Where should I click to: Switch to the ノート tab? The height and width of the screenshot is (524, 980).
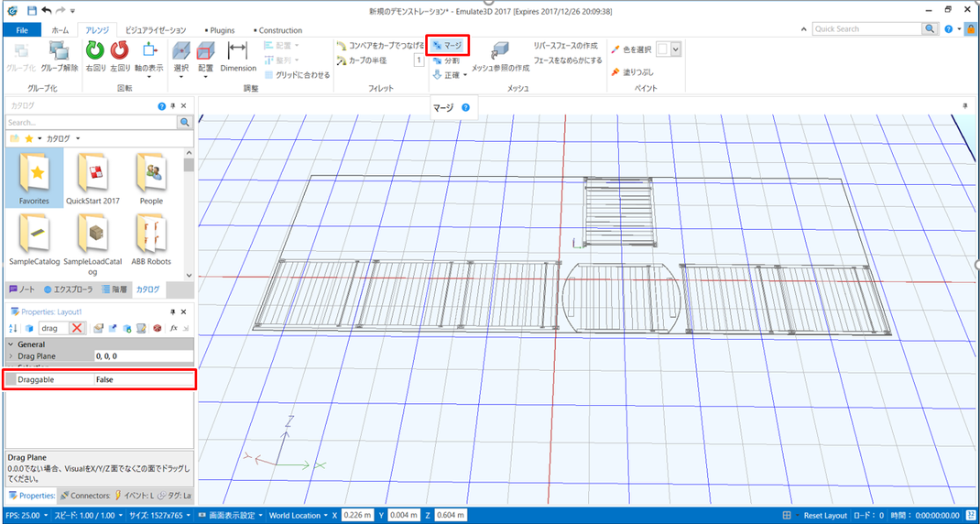click(23, 289)
